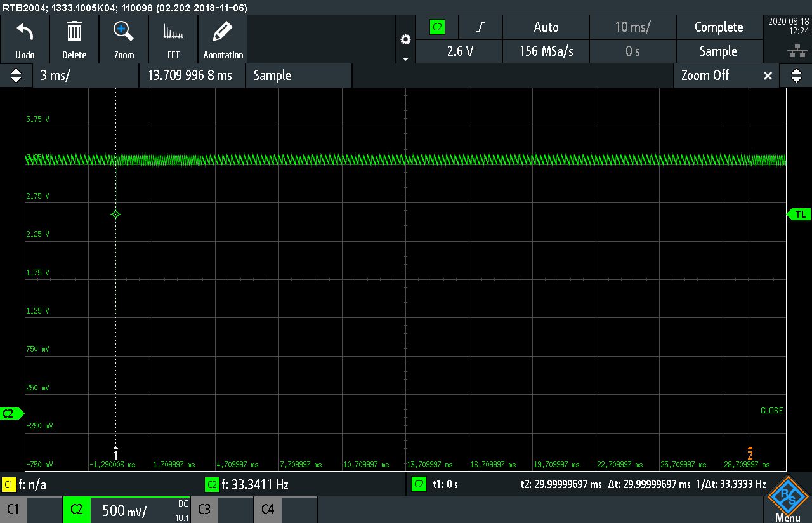This screenshot has width=812, height=523.
Task: Change the rising edge trigger slope
Action: tap(481, 27)
